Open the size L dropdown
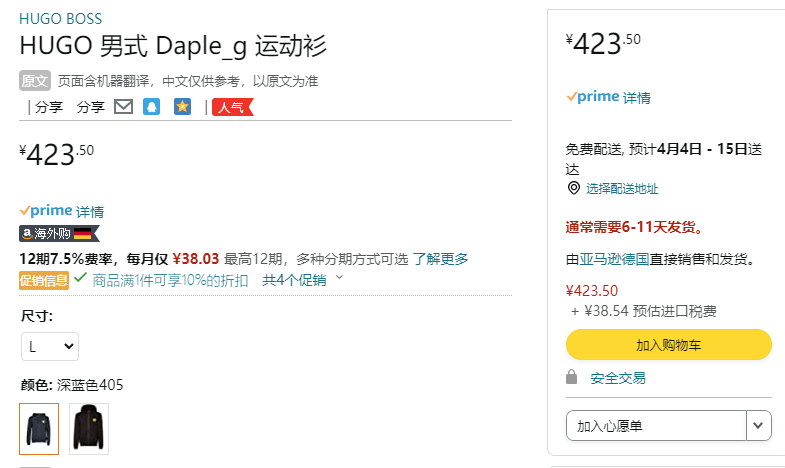This screenshot has height=468, width=785. point(50,346)
